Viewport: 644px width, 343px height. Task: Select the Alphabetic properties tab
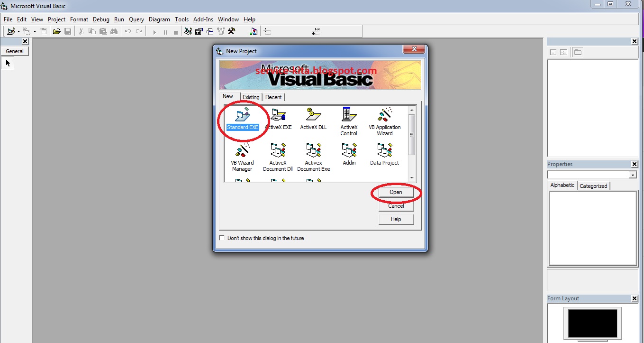coord(562,185)
